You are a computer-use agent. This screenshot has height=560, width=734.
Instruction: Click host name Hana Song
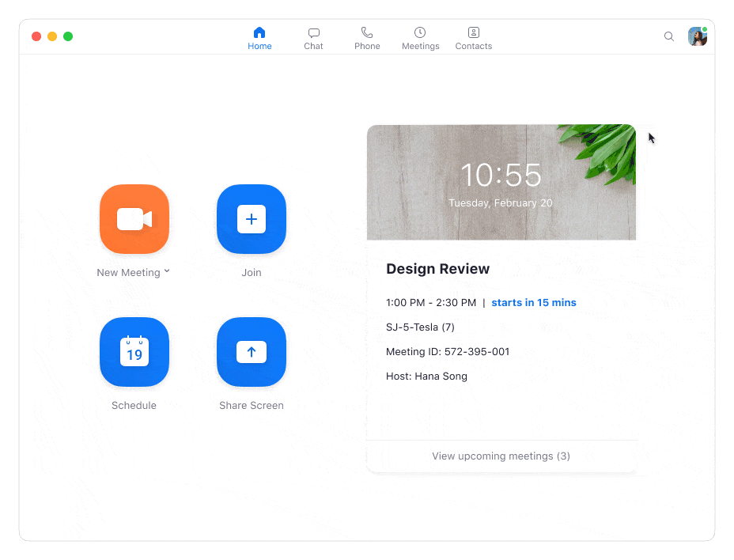(426, 376)
